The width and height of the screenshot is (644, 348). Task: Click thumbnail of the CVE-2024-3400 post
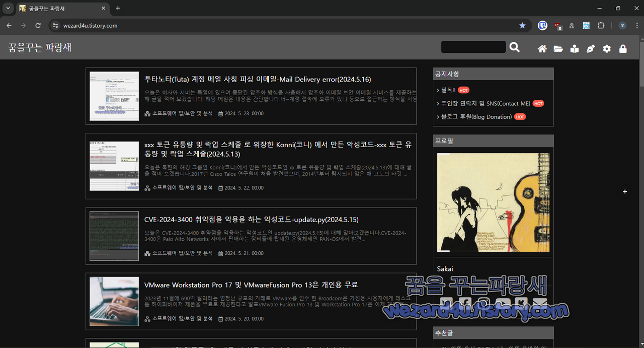(x=114, y=236)
